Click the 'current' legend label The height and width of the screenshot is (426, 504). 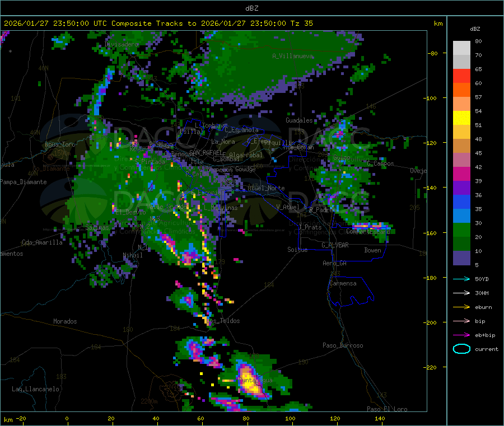tap(487, 349)
